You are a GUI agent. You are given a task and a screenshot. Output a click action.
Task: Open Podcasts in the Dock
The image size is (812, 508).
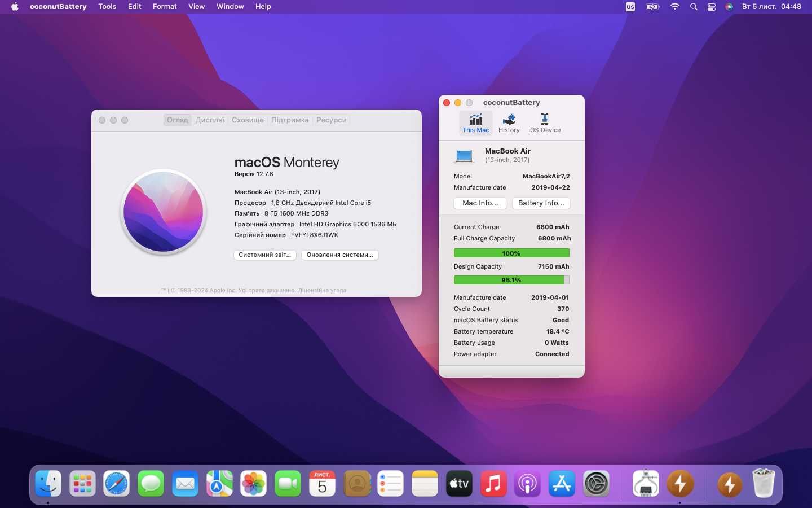click(527, 484)
